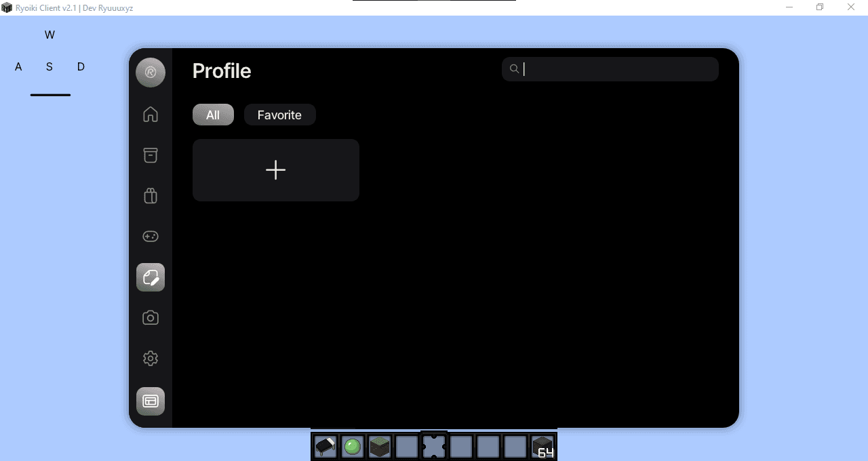Restore down the Ryoiki Client window
The image size is (868, 461).
coord(820,7)
